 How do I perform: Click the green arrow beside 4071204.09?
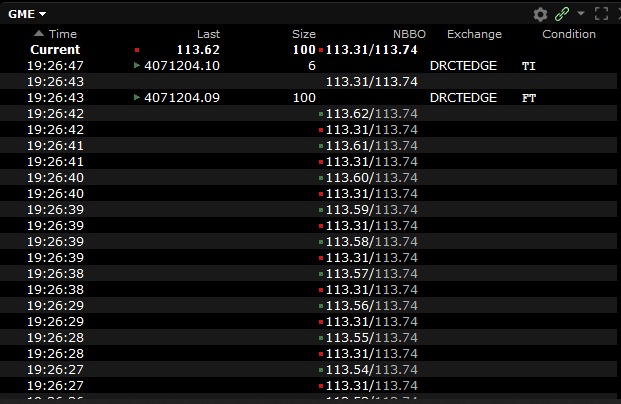tap(137, 97)
